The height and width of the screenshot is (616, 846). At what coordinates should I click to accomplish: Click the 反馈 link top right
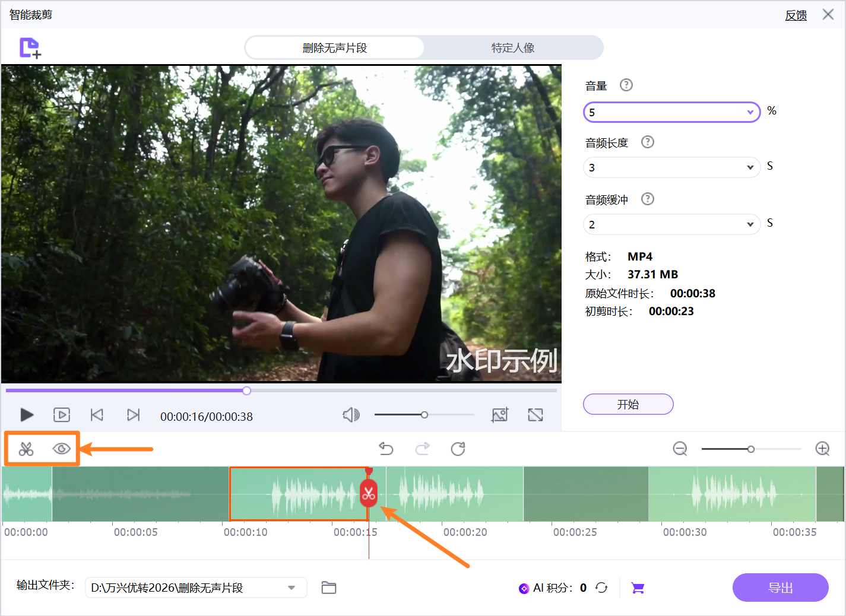tap(796, 15)
